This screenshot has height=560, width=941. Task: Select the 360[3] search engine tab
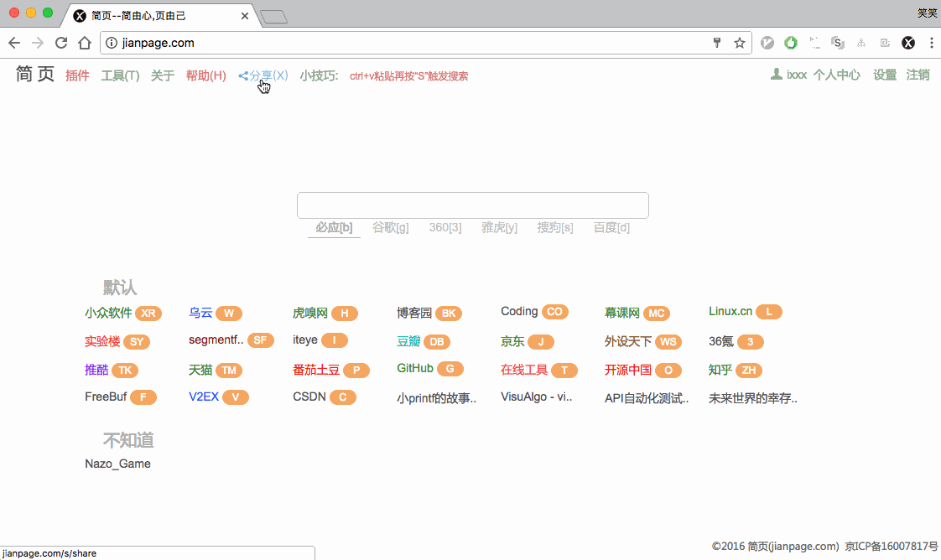point(445,228)
